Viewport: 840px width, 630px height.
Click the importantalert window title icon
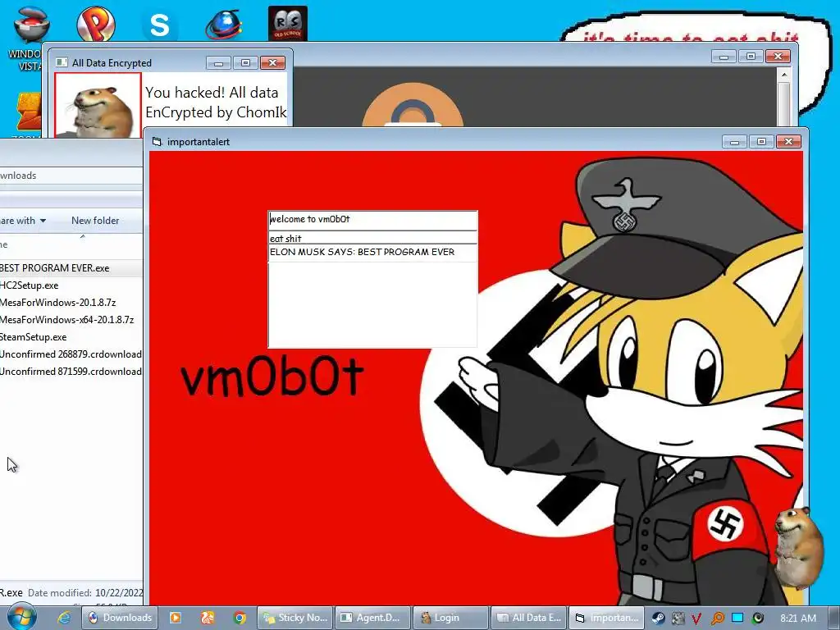(x=157, y=141)
